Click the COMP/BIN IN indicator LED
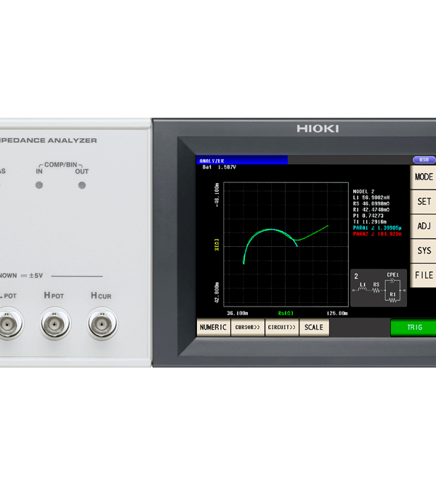Screen dimensions: 436x504 [39, 185]
